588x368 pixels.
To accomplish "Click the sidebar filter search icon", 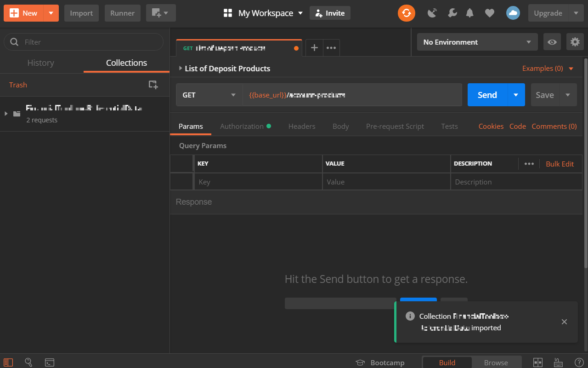I will (14, 42).
